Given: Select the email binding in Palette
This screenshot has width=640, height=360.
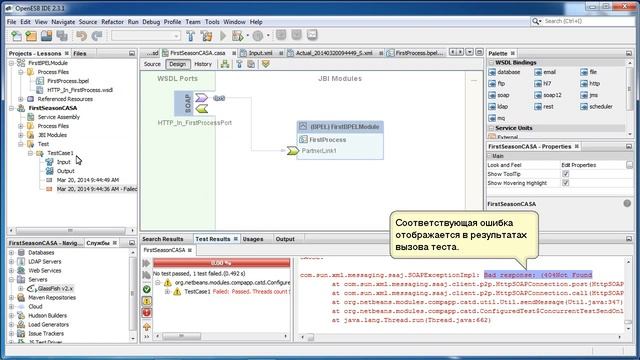Looking at the screenshot, I should click(545, 72).
